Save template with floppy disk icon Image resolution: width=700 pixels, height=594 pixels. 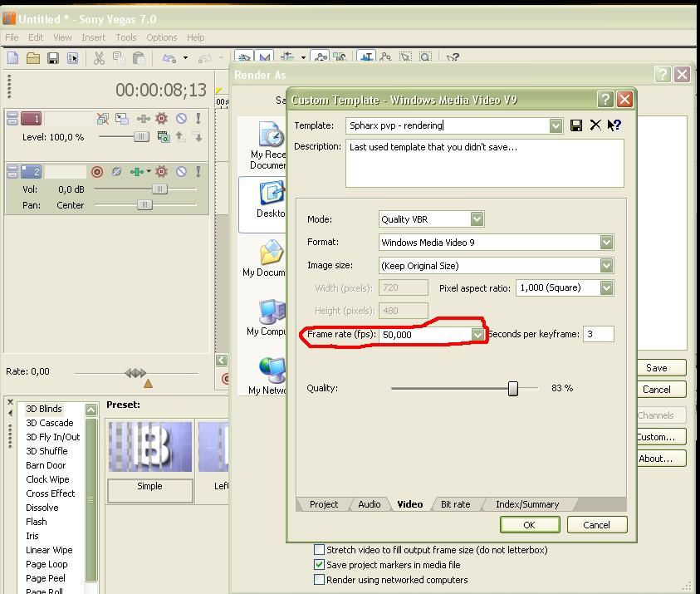click(576, 125)
